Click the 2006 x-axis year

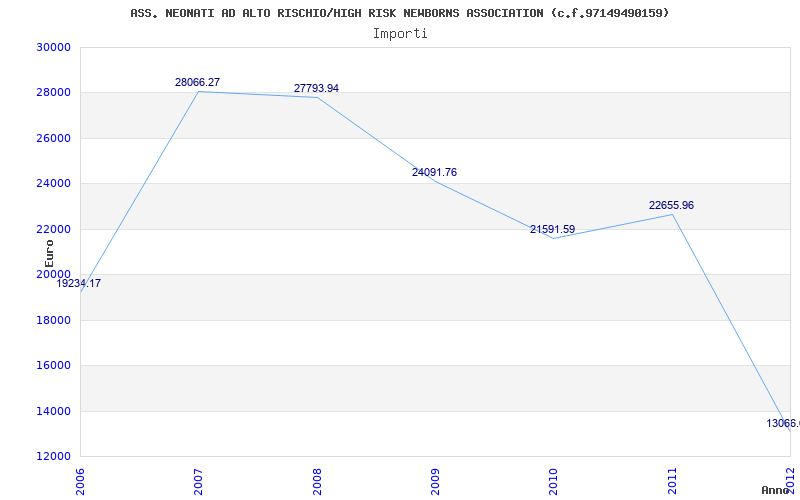click(x=80, y=481)
